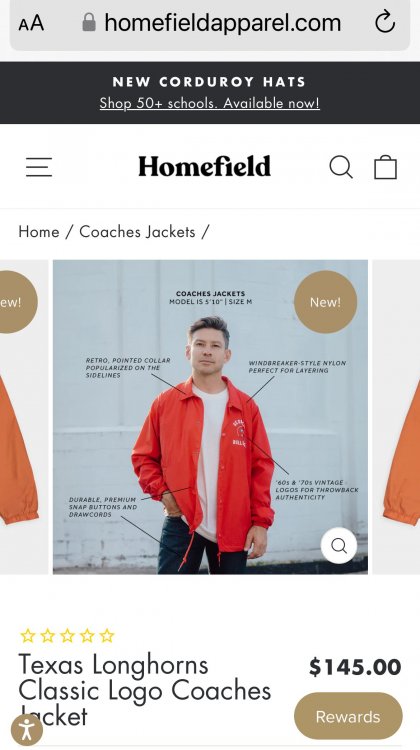Open the hamburger navigation menu
Screen dimensions: 420x750
point(39,167)
